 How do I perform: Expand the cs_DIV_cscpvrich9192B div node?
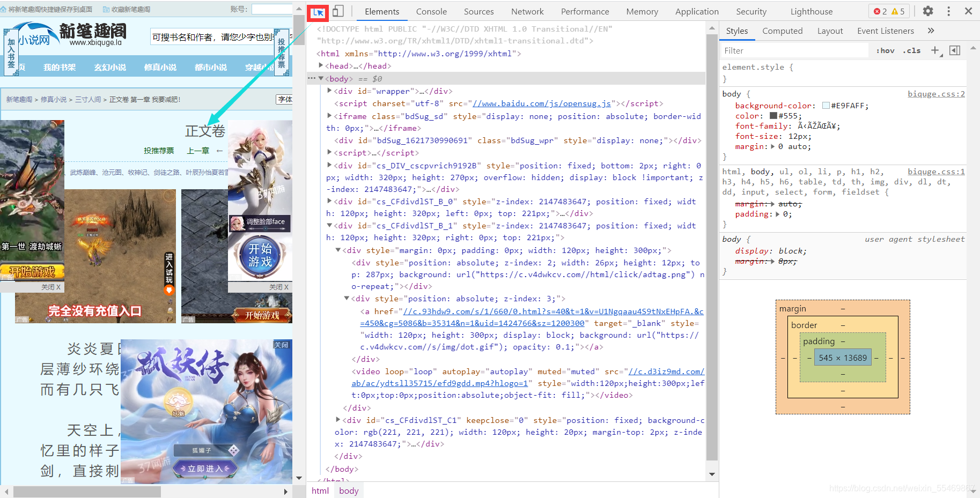[x=330, y=165]
